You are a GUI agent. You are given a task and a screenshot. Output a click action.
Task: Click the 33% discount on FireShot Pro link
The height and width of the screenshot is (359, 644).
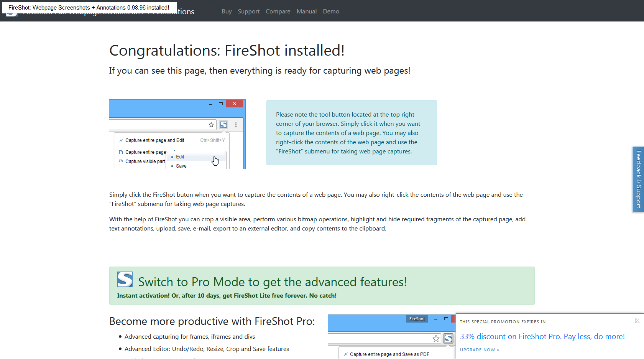[x=542, y=336]
